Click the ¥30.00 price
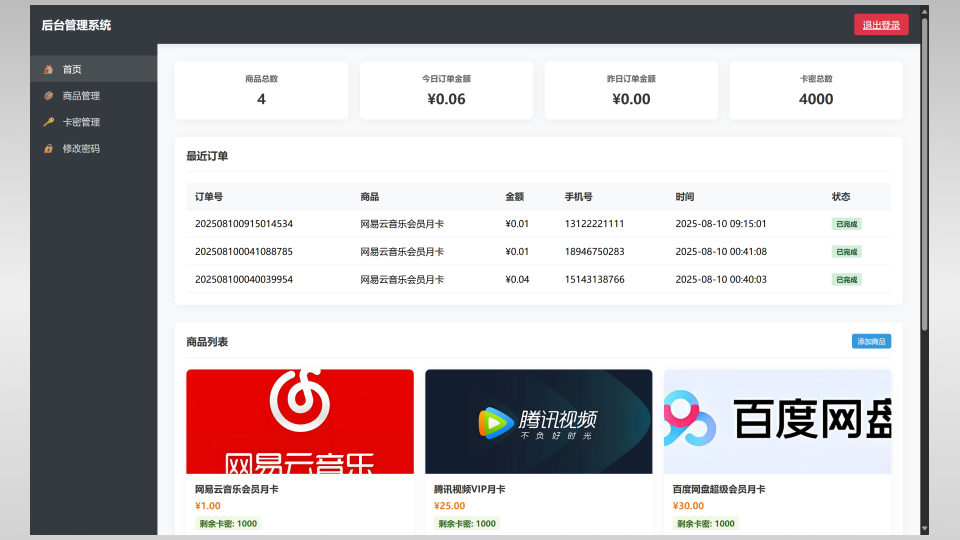Viewport: 960px width, 540px height. (x=688, y=506)
